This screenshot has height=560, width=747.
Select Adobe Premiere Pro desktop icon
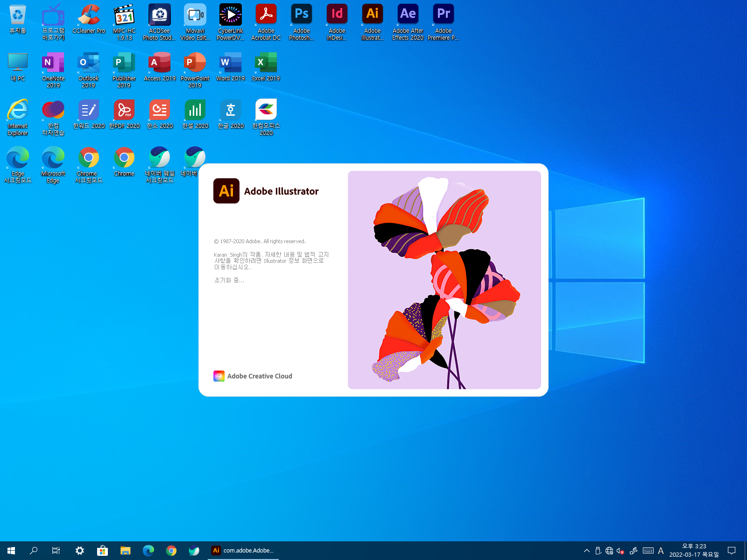click(444, 22)
